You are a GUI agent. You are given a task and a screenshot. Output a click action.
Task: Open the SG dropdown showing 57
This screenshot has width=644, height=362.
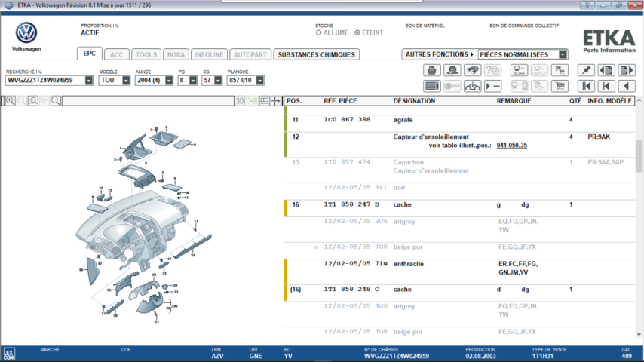pyautogui.click(x=218, y=81)
